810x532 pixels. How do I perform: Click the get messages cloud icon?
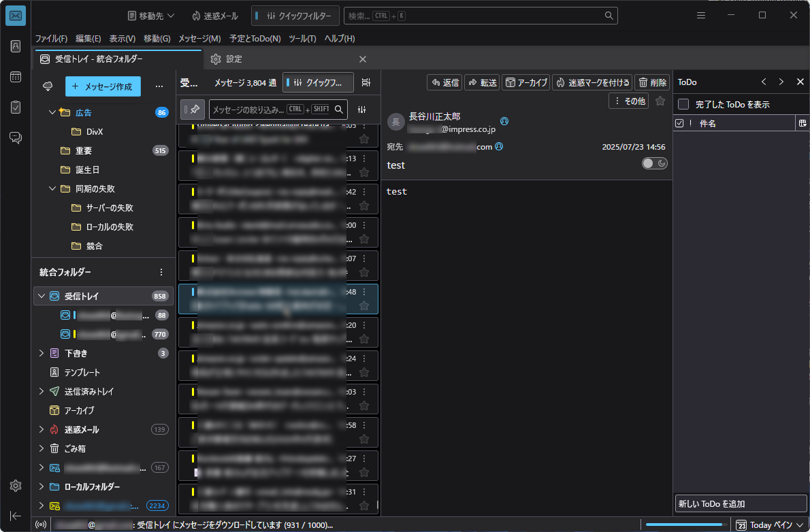click(48, 86)
